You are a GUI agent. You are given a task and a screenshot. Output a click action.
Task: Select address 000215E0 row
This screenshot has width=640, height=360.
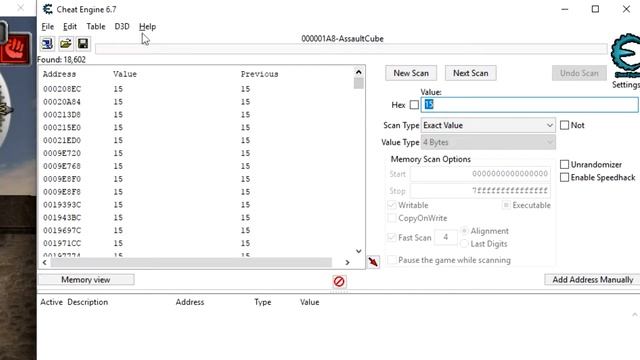pos(197,127)
